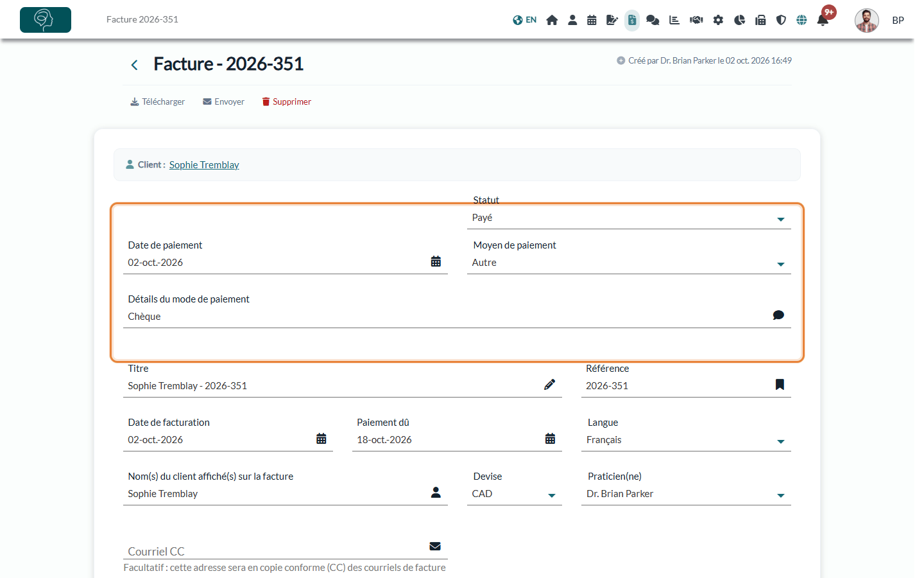Go to the home dashboard icon

(552, 20)
